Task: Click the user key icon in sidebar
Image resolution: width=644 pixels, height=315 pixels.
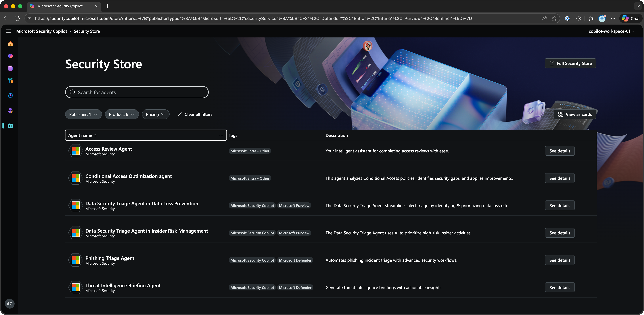Action: coord(10,111)
